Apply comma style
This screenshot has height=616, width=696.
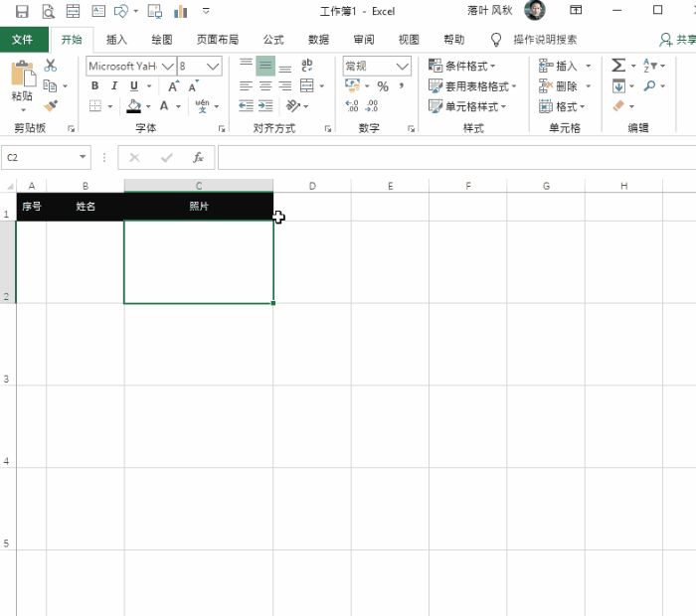[x=402, y=85]
